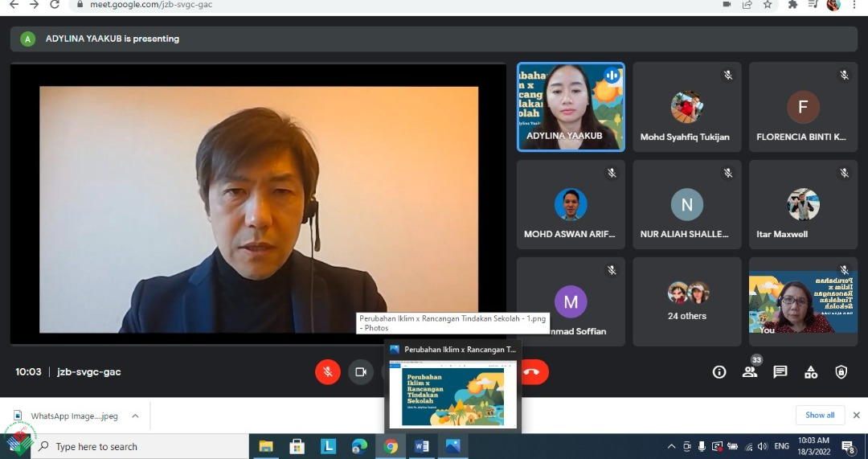Click the meeting code jzb-svgc-gac
This screenshot has height=459, width=868.
click(x=88, y=372)
